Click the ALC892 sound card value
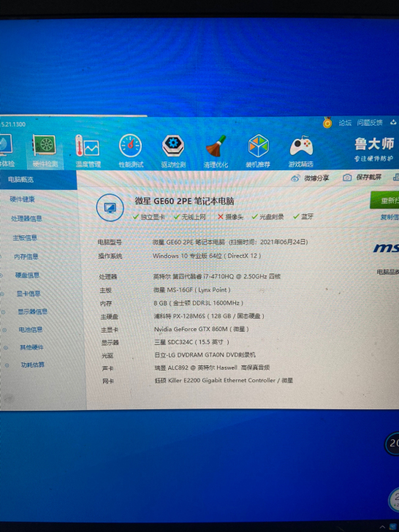Screen dimensions: 399x532 [x=212, y=368]
